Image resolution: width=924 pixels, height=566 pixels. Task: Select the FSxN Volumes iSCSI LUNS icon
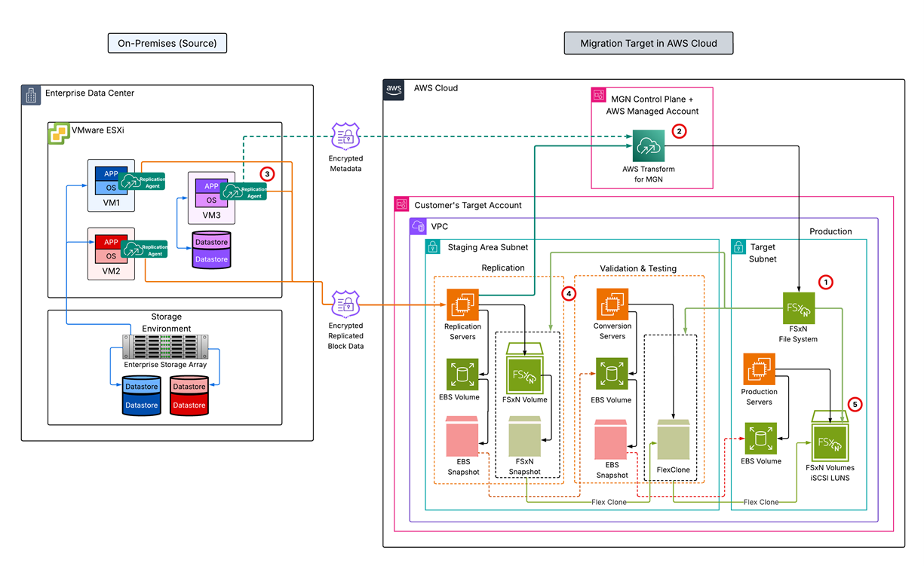(x=830, y=435)
